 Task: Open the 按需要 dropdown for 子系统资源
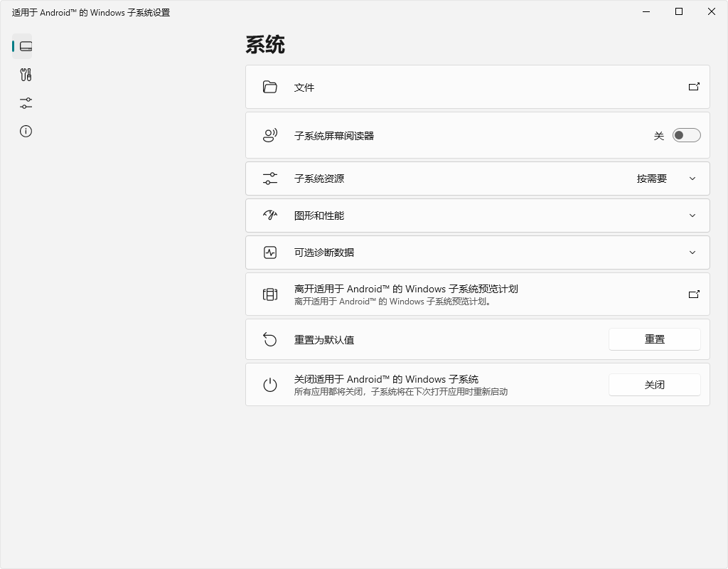[x=651, y=179]
